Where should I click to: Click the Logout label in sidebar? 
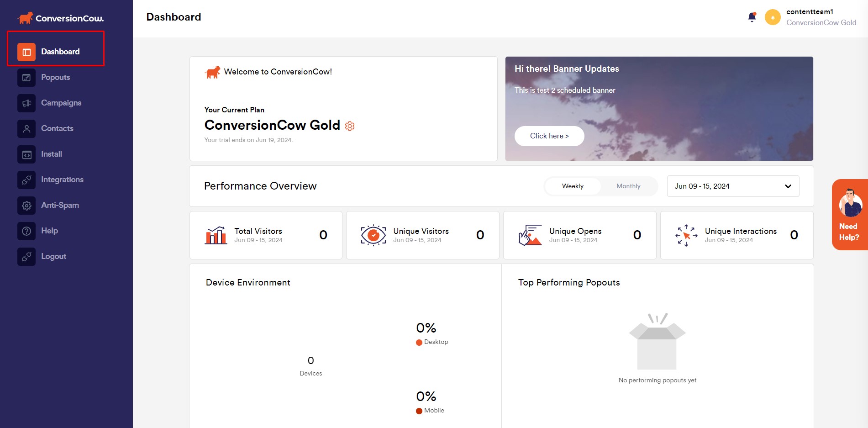[x=53, y=256]
